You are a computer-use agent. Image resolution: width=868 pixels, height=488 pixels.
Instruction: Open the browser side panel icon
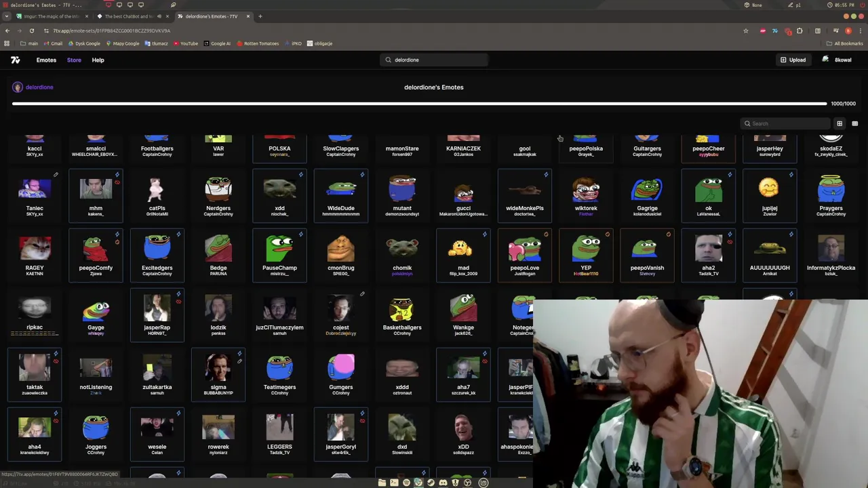tap(818, 30)
